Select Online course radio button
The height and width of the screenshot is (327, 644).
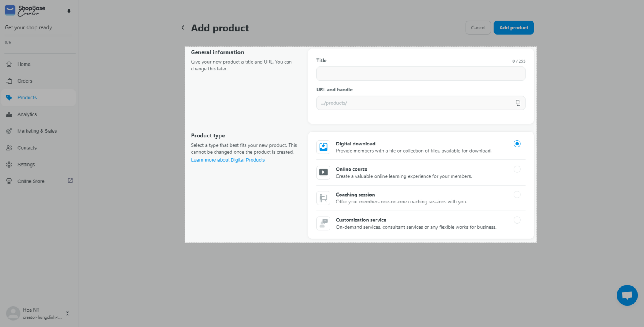[517, 169]
